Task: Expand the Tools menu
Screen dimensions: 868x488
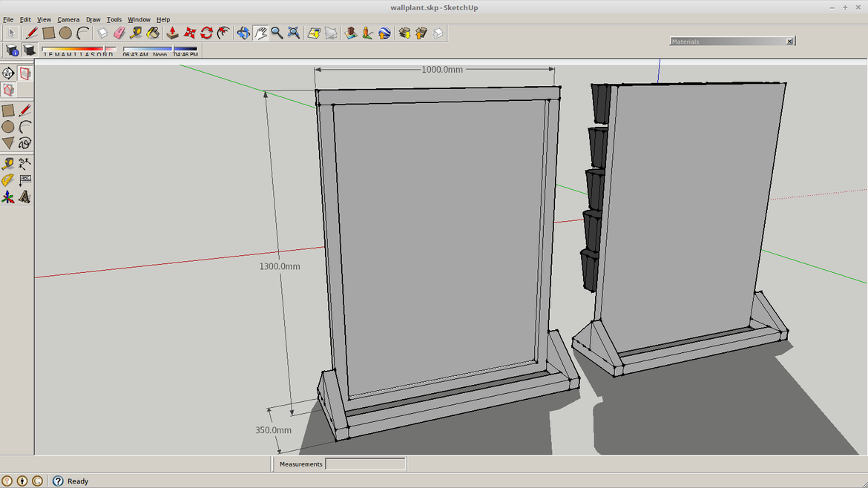Action: [x=114, y=19]
